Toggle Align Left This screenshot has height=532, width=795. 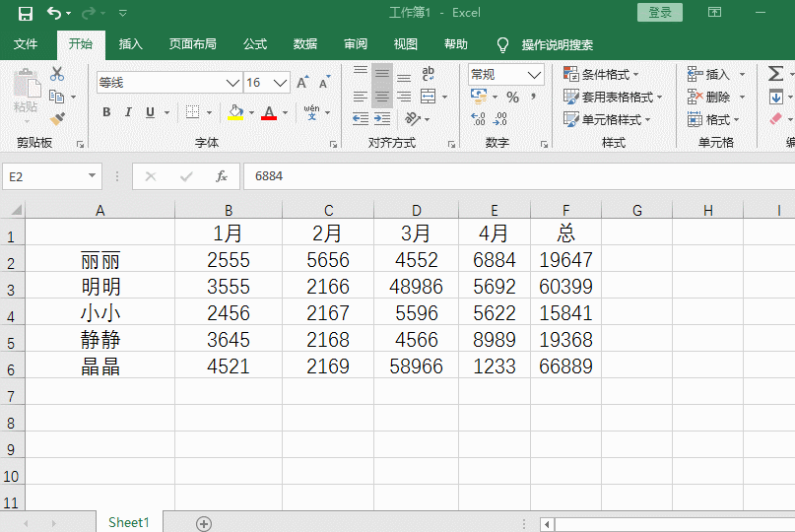361,97
